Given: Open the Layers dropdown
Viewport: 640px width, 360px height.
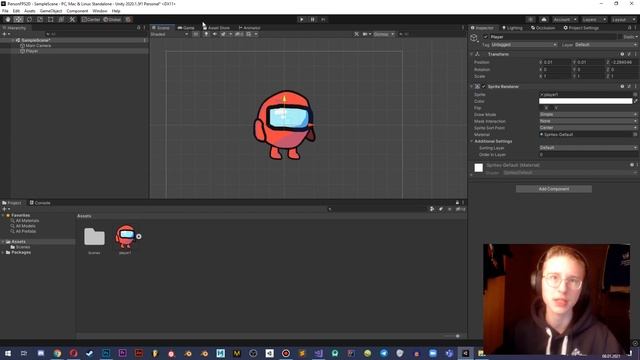Looking at the screenshot, I should tap(593, 20).
